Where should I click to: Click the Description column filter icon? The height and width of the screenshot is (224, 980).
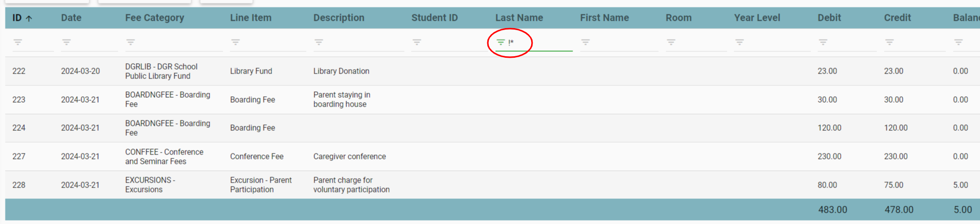(319, 42)
